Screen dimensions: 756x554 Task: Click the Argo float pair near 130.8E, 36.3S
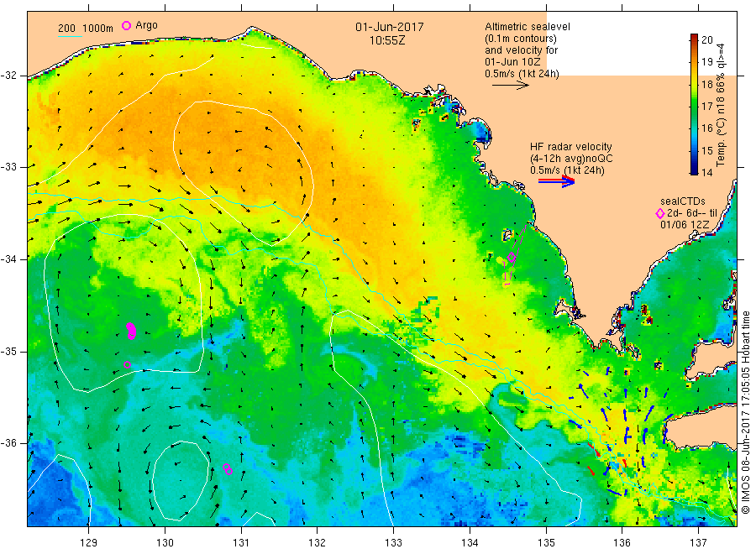click(228, 469)
